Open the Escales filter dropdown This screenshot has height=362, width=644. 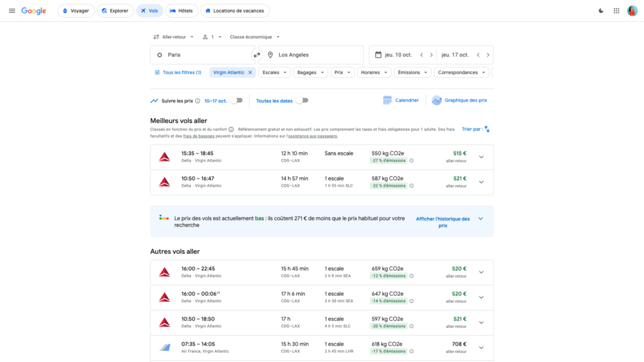(274, 72)
